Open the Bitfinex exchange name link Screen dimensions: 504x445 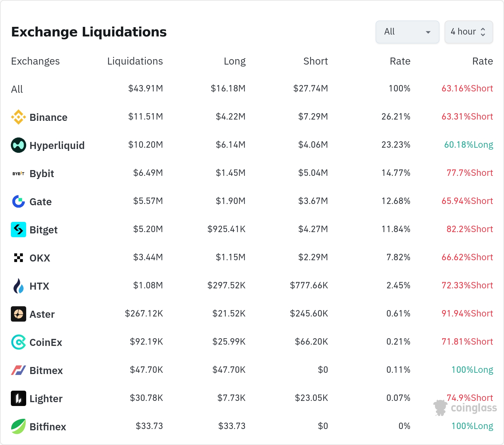(x=48, y=427)
